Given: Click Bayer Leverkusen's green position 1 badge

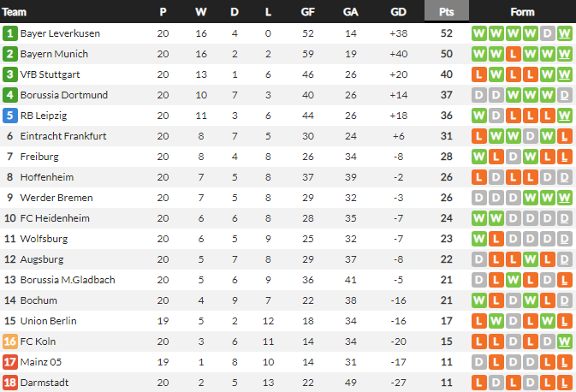Looking at the screenshot, I should coord(10,33).
